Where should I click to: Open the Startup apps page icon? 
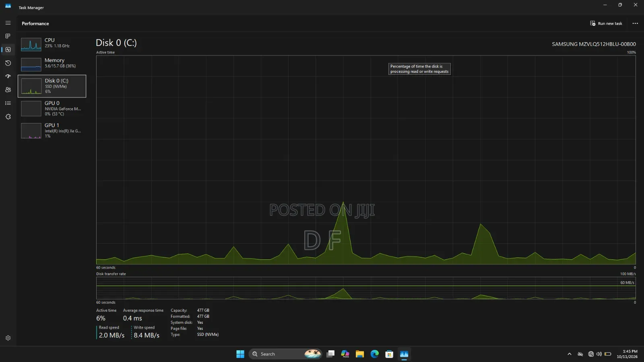pos(8,76)
